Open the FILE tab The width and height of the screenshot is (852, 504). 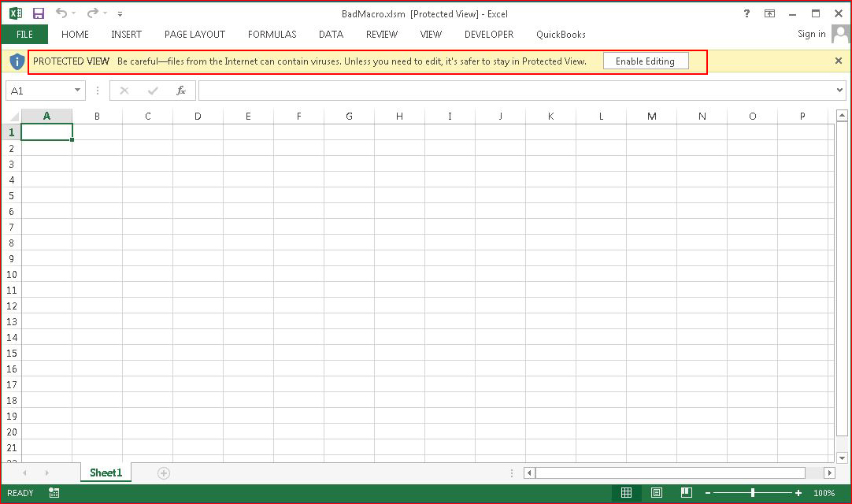tap(24, 34)
